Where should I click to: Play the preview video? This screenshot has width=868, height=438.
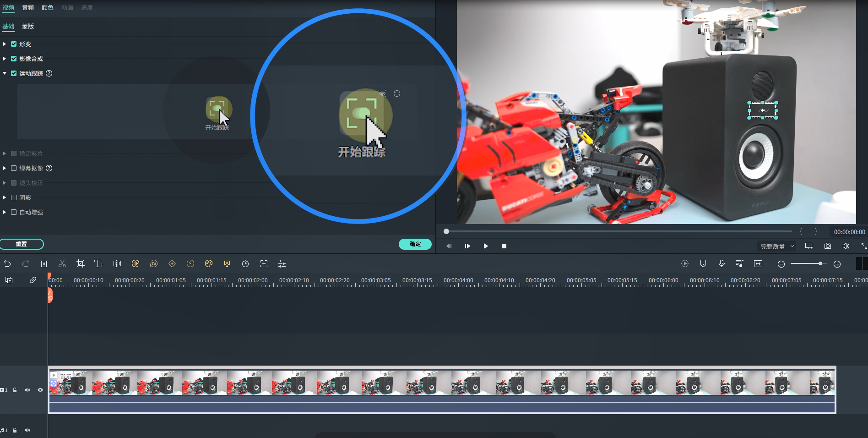pyautogui.click(x=486, y=246)
